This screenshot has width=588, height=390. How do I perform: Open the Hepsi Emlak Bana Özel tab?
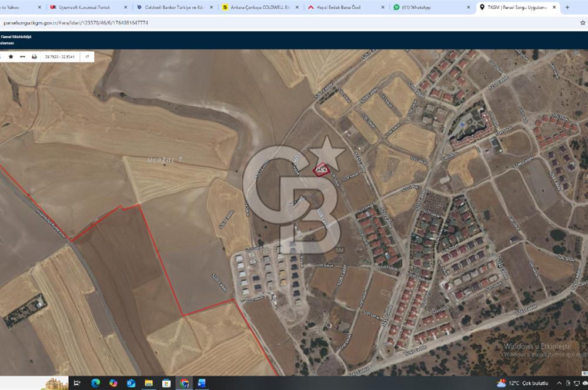(342, 8)
